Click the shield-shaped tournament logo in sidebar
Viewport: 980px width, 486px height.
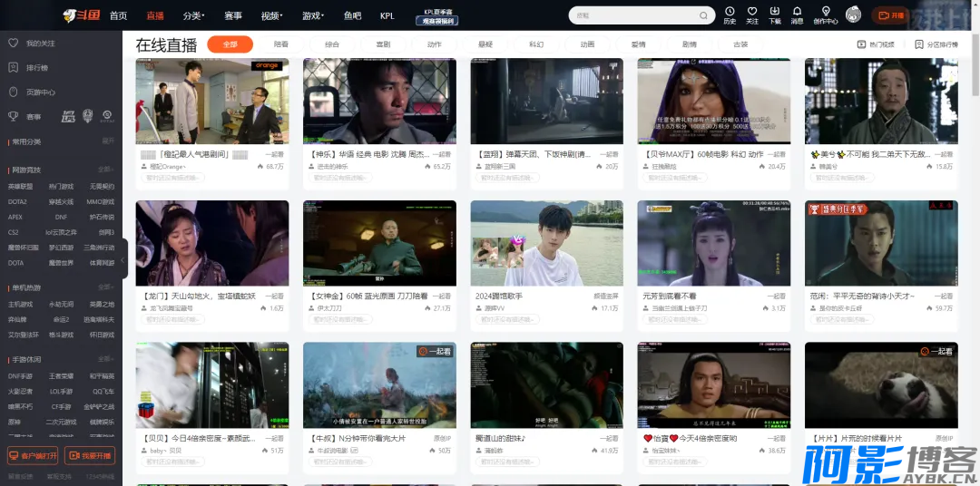(88, 116)
